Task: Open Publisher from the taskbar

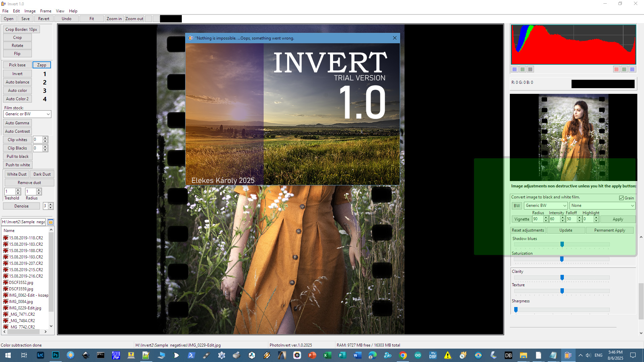Action: click(342, 355)
